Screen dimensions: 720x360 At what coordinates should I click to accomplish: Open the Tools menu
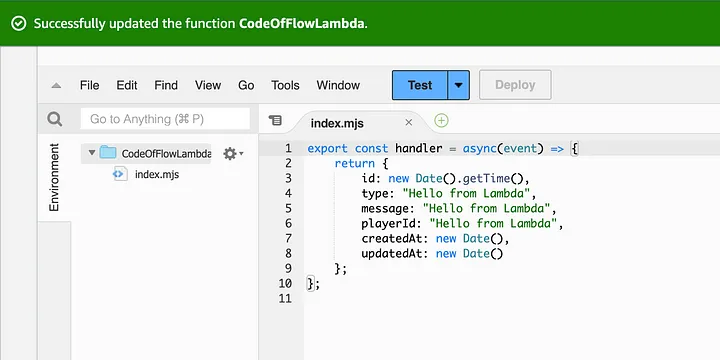[285, 85]
